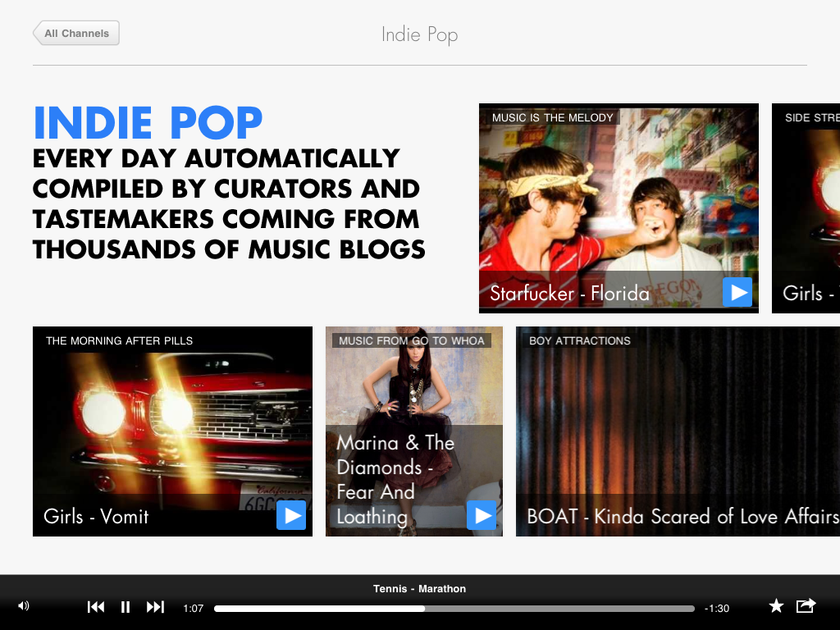Go back with the All Channels button
The width and height of the screenshot is (840, 630).
[x=76, y=33]
